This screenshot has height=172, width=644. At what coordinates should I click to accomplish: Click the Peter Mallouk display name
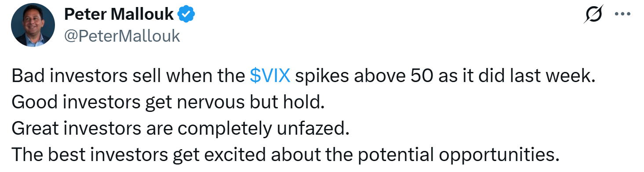(x=119, y=15)
